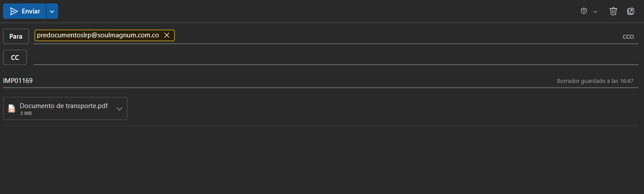644x194 pixels.
Task: Click the empty area of the Para field
Action: pyautogui.click(x=391, y=36)
